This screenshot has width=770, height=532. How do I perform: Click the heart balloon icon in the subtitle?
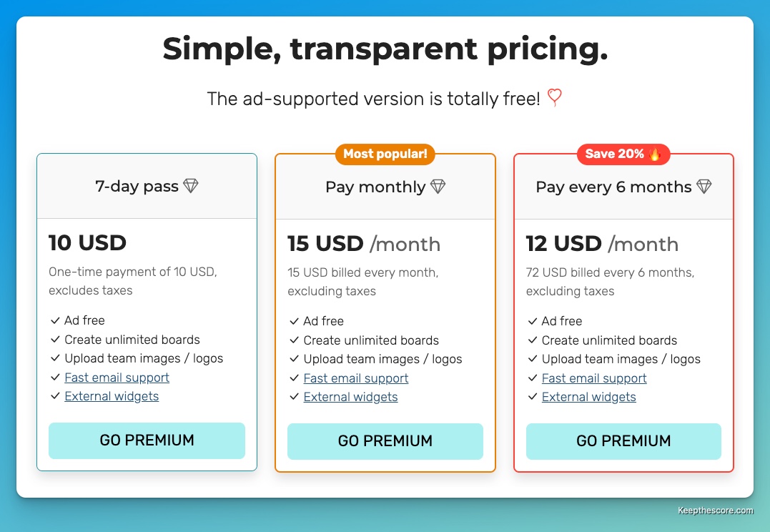(554, 97)
